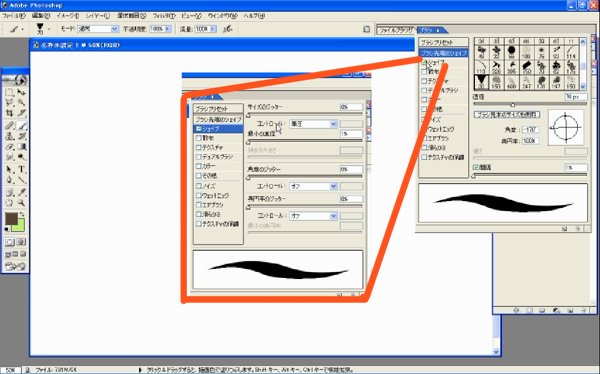Click the 間隔 spacing slider handle
The height and width of the screenshot is (374, 600).
pos(474,176)
